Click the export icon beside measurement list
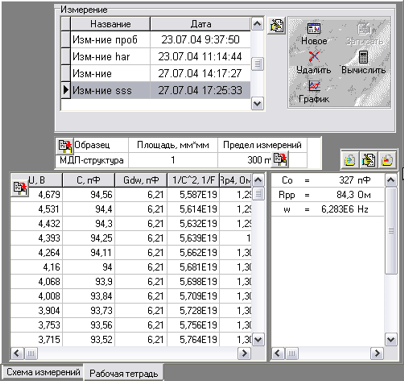This screenshot has width=404, height=381. (277, 26)
